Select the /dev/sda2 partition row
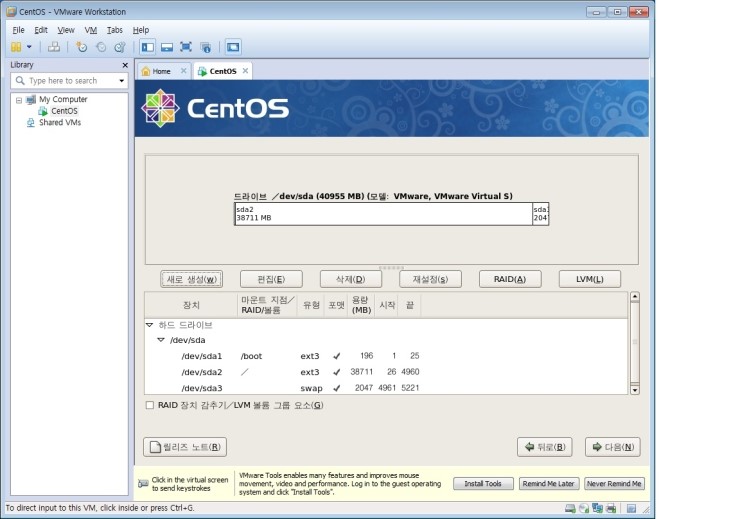This screenshot has width=740, height=519. pos(386,372)
